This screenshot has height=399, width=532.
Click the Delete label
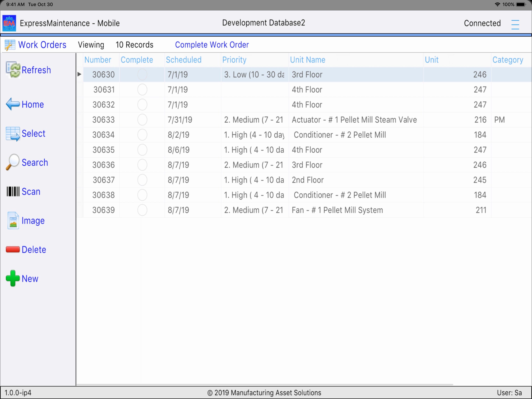point(34,250)
